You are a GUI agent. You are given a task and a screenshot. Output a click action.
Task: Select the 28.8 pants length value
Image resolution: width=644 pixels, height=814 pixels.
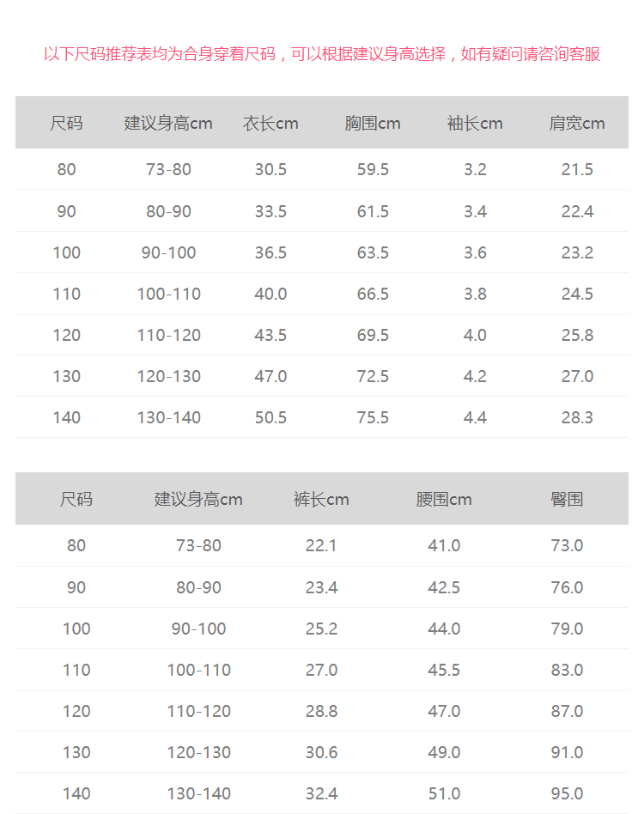pos(321,711)
